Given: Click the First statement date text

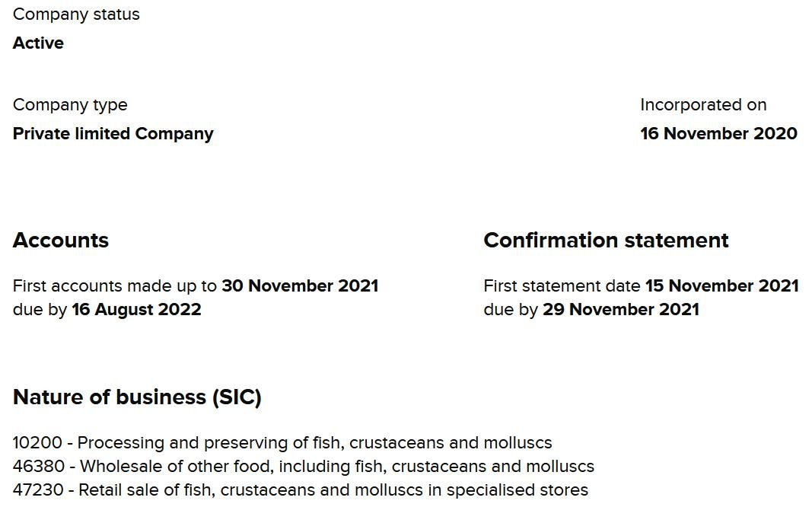Looking at the screenshot, I should point(562,286).
